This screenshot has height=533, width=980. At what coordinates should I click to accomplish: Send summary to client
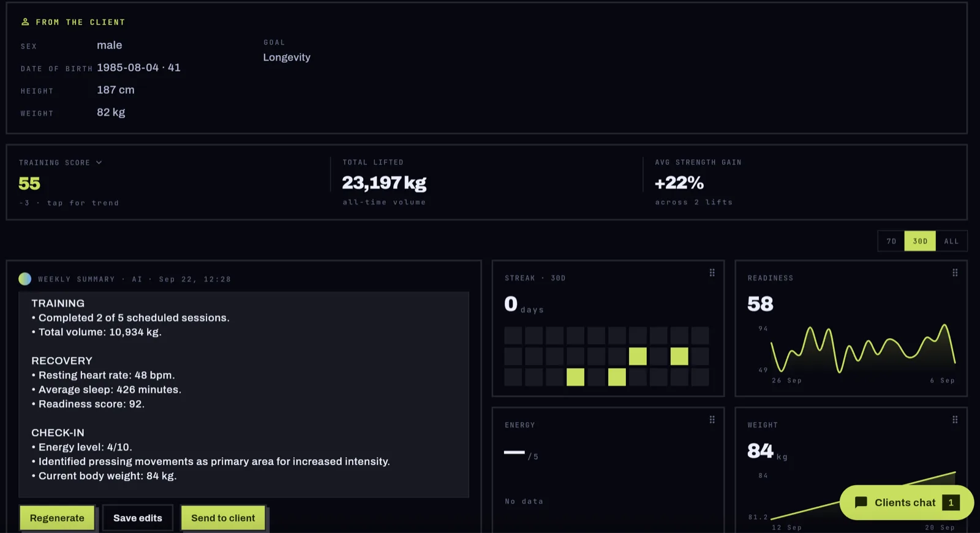pos(223,518)
